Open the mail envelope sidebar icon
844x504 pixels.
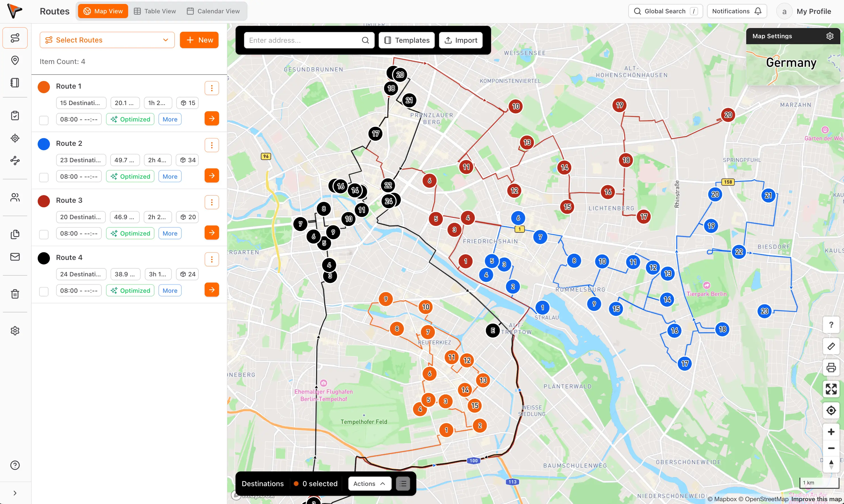[15, 257]
